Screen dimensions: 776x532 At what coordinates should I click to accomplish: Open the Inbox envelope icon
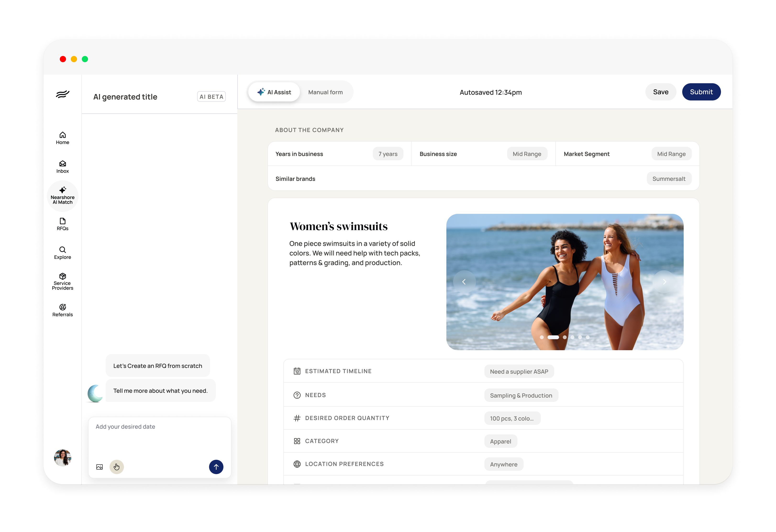(x=62, y=164)
